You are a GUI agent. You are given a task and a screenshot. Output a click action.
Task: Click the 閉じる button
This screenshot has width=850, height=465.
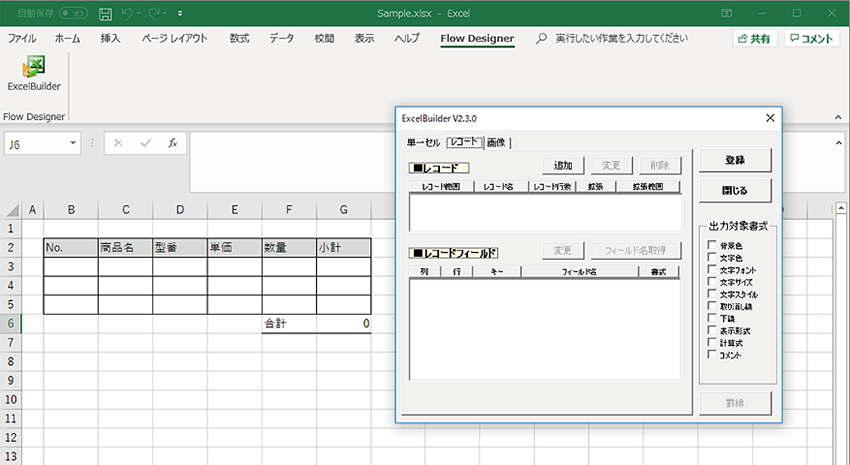click(735, 190)
